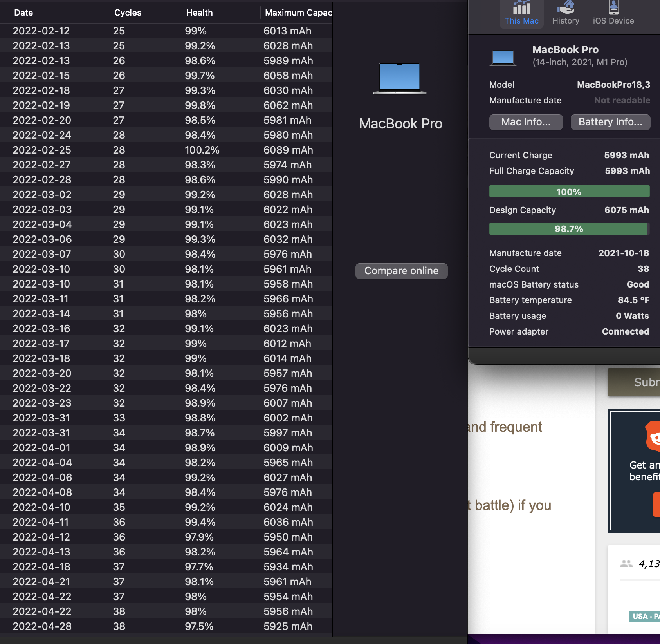The image size is (660, 644).
Task: Select the 6007 mAh capacity entry
Action: coord(288,403)
